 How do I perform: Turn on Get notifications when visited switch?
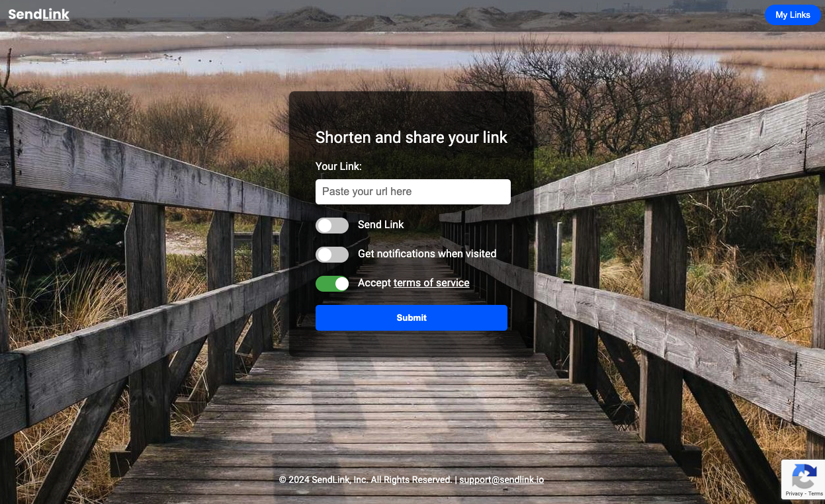[332, 255]
